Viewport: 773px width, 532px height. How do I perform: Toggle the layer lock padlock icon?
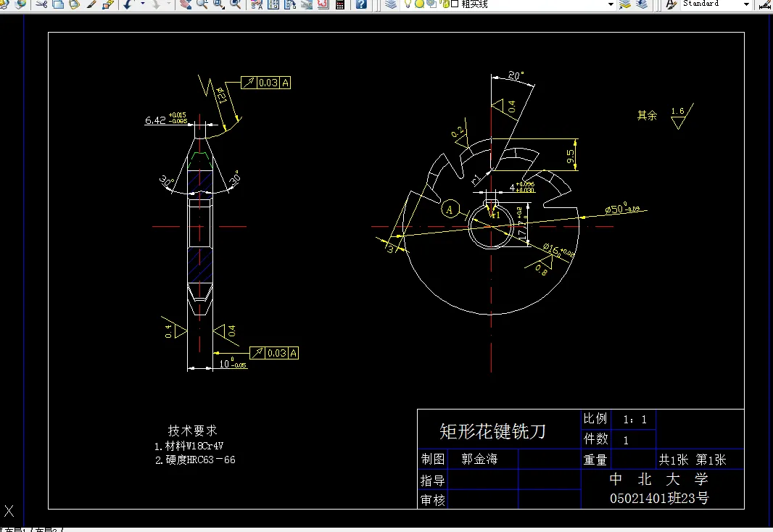(x=445, y=4)
